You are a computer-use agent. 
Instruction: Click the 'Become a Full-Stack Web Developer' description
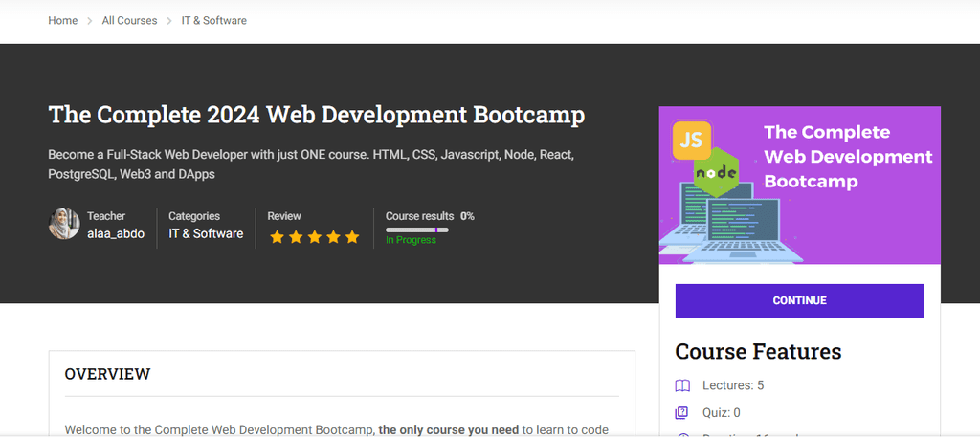[311, 164]
